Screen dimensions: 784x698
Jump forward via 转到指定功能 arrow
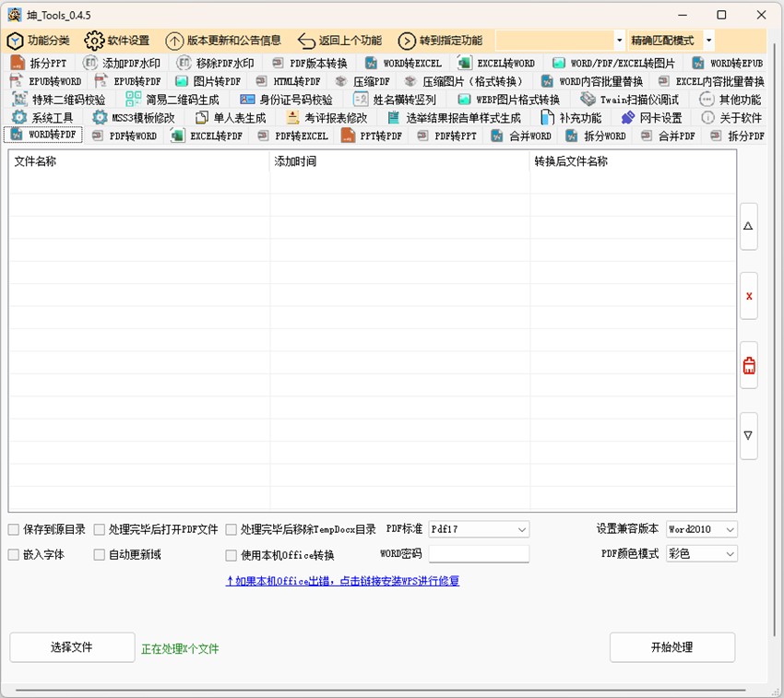click(443, 41)
